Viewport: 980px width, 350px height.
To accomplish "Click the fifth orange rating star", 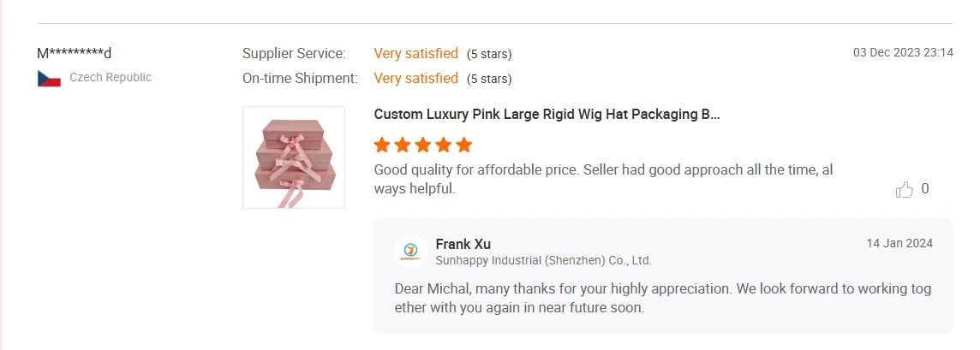I will [464, 144].
